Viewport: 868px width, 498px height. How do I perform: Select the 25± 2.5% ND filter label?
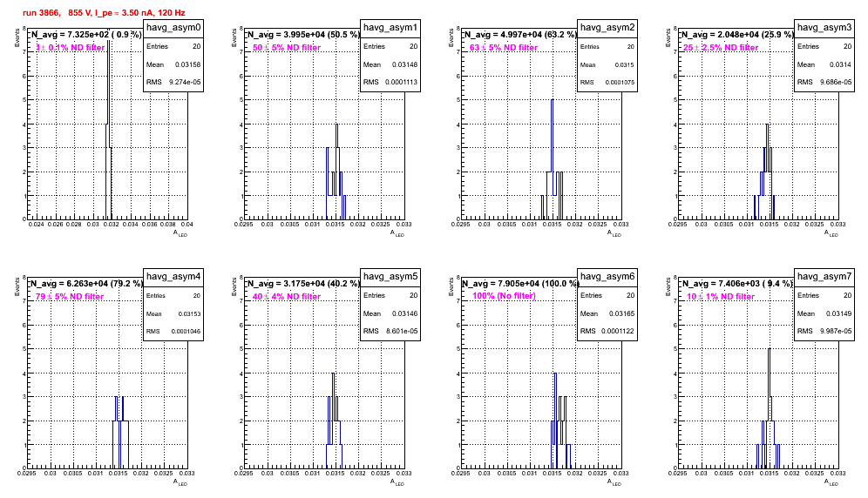point(721,48)
